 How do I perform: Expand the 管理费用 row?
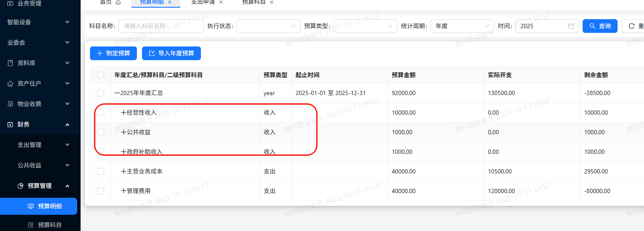pyautogui.click(x=124, y=191)
